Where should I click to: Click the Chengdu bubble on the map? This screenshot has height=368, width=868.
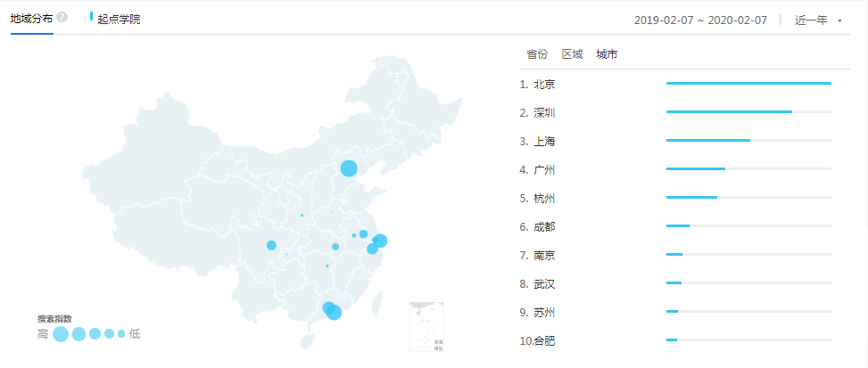271,245
